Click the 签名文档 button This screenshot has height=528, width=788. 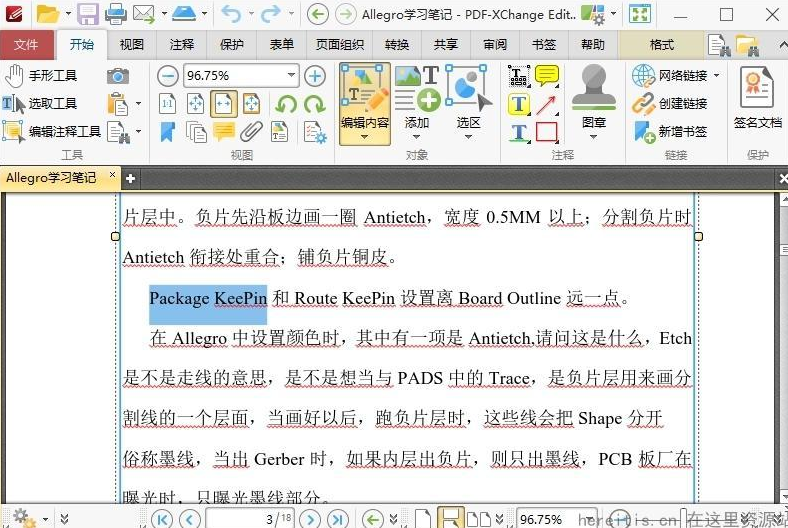click(x=757, y=99)
